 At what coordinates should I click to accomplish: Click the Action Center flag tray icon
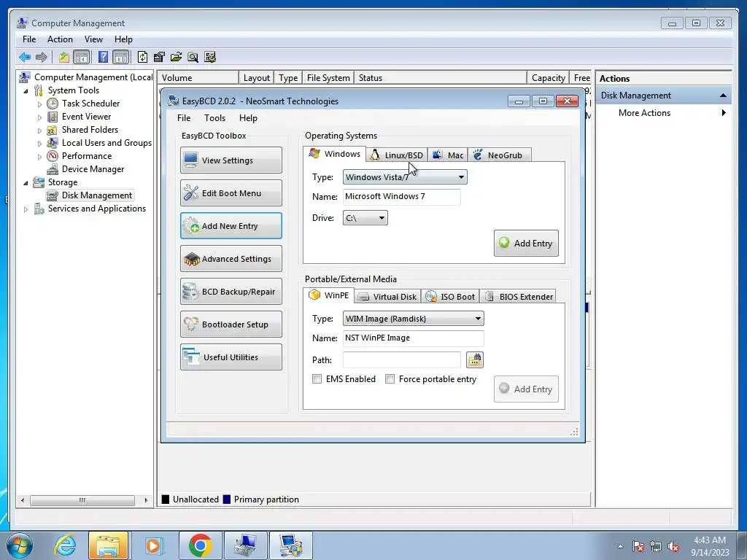click(638, 547)
